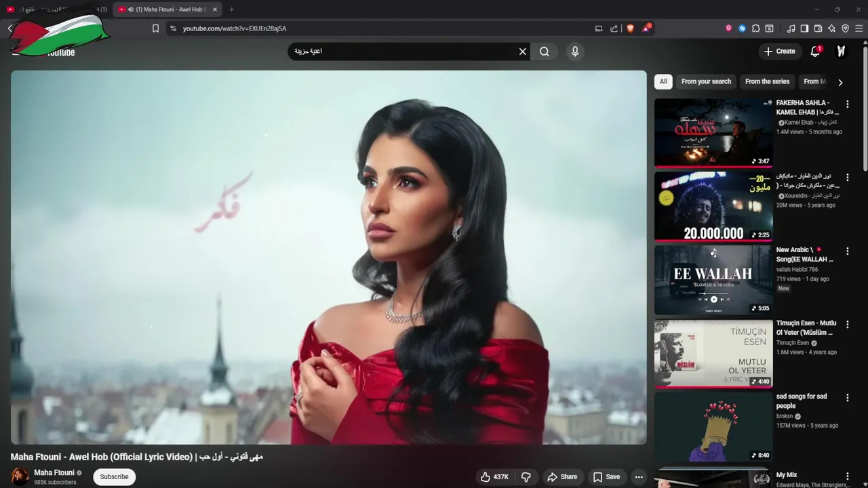Screen dimensions: 868x488
Task: Open the account avatar menu
Action: pyautogui.click(x=842, y=52)
